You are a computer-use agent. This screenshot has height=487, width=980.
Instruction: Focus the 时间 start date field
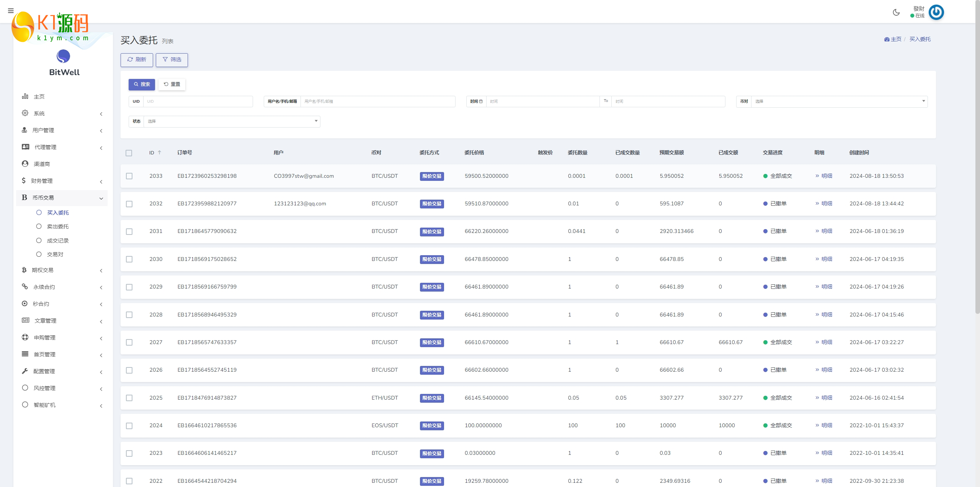[x=543, y=102]
